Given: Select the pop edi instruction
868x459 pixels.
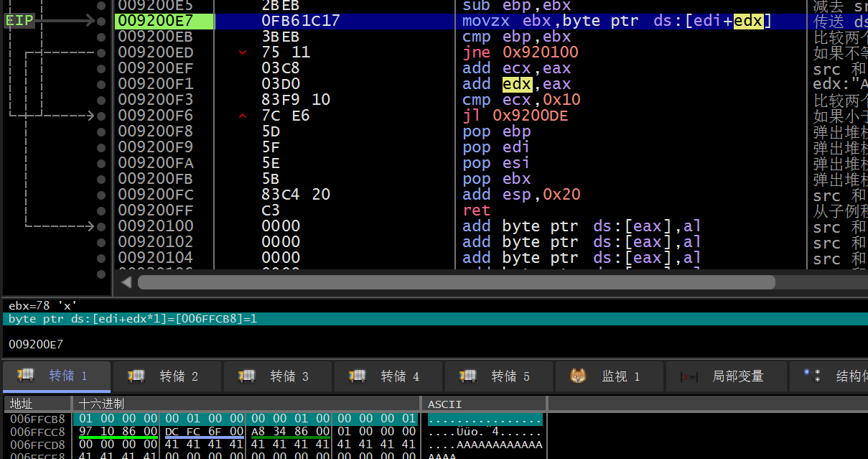Looking at the screenshot, I should tap(497, 147).
